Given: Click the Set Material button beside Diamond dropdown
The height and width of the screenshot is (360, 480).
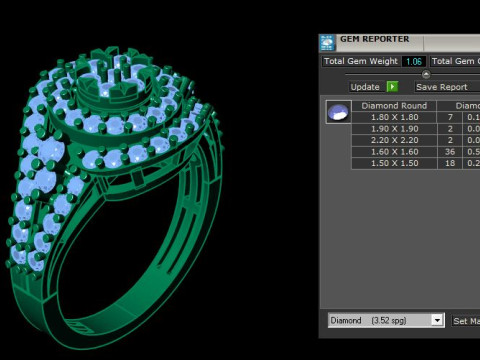Looking at the screenshot, I should [x=466, y=321].
